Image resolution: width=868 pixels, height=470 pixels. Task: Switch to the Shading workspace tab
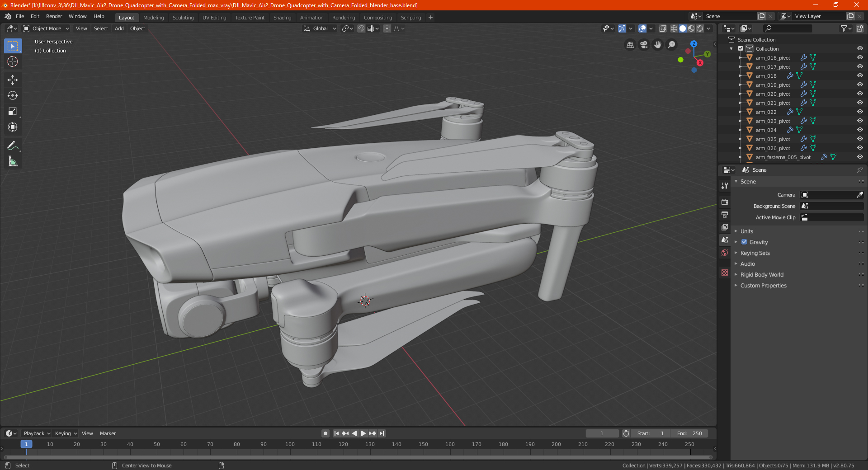click(x=282, y=18)
